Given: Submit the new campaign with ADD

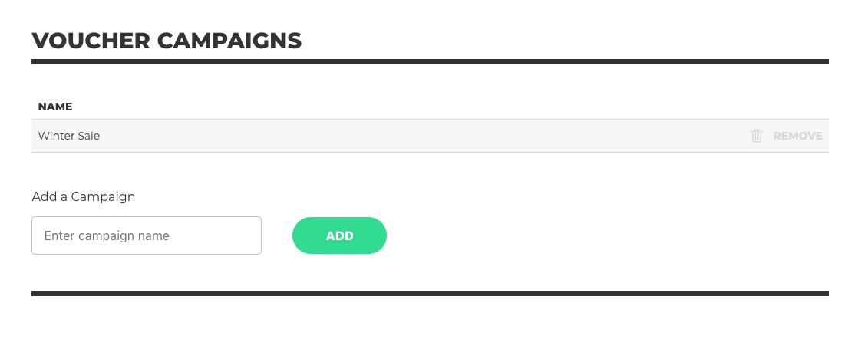Looking at the screenshot, I should point(339,235).
